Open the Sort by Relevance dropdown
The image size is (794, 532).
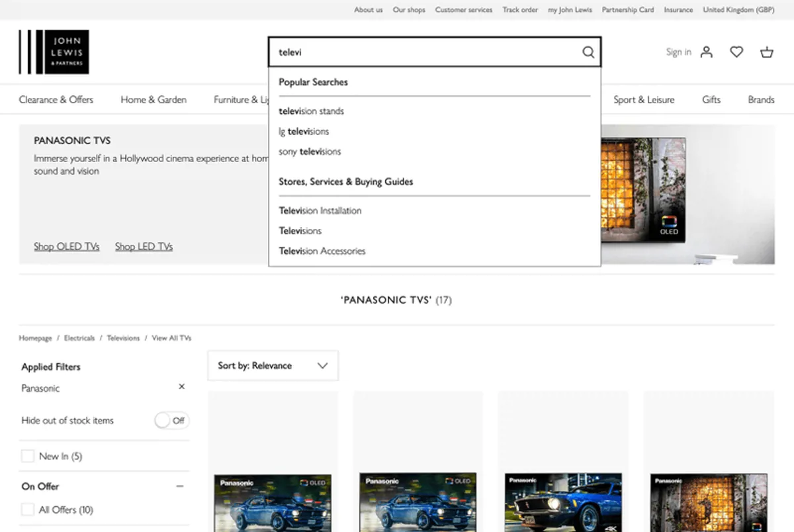273,365
